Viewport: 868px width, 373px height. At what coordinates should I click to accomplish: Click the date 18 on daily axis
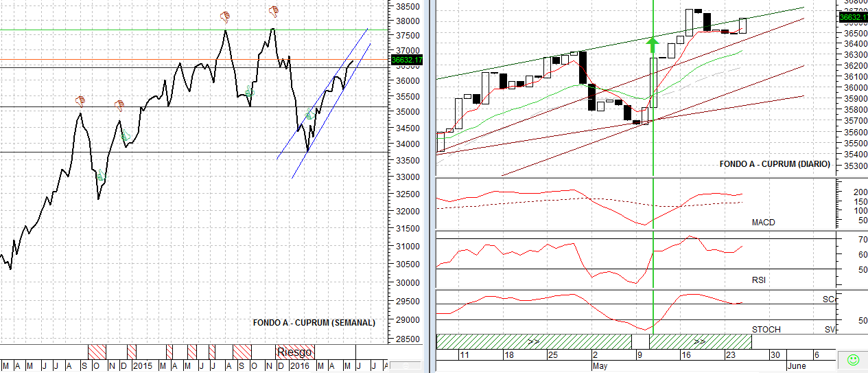(x=508, y=355)
